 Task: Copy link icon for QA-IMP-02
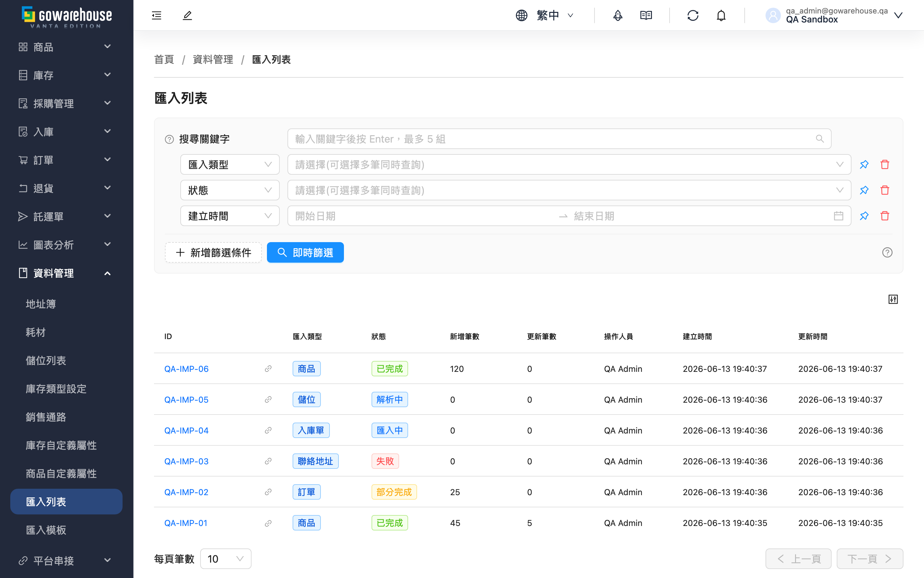[268, 492]
